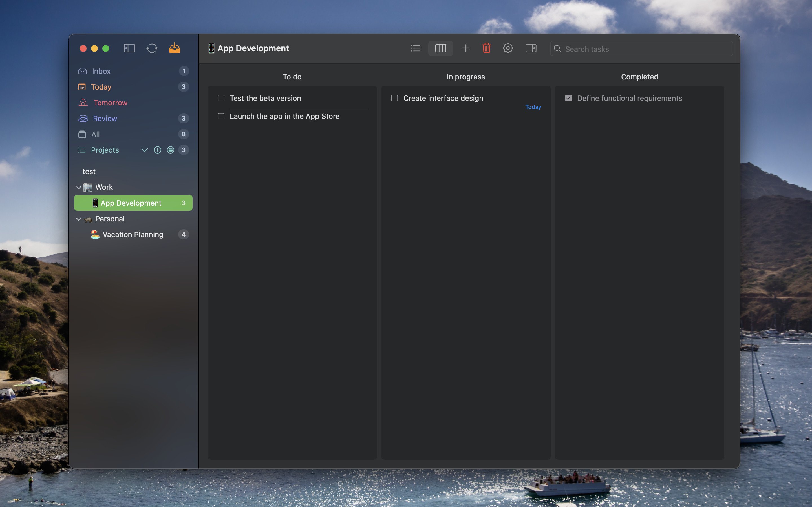Image resolution: width=812 pixels, height=507 pixels.
Task: Collapse the Personal folder chevron
Action: coord(78,219)
